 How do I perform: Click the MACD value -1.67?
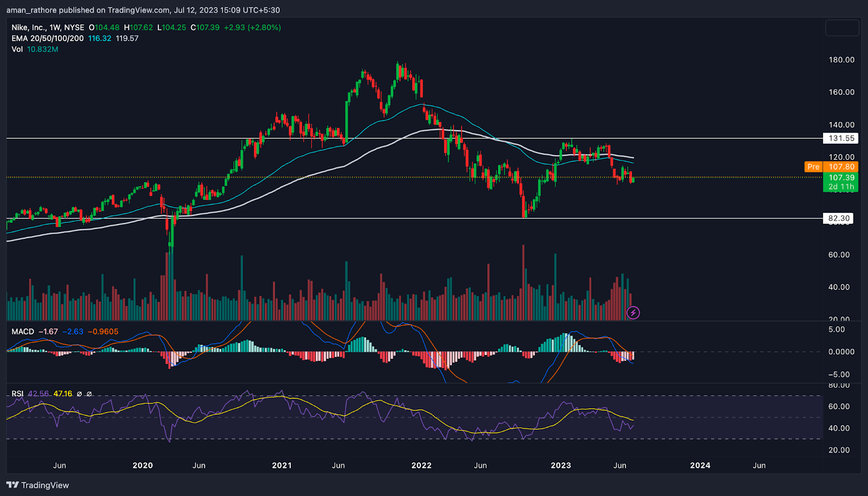48,332
